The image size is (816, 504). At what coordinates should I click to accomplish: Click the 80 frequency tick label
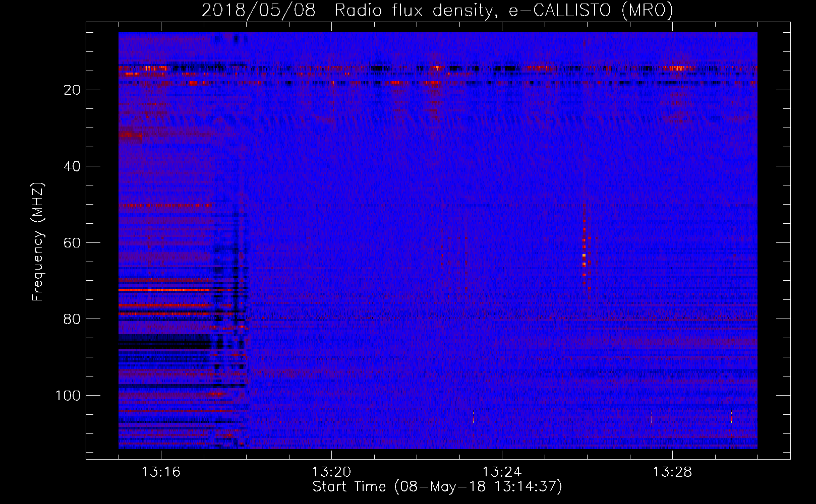point(73,319)
